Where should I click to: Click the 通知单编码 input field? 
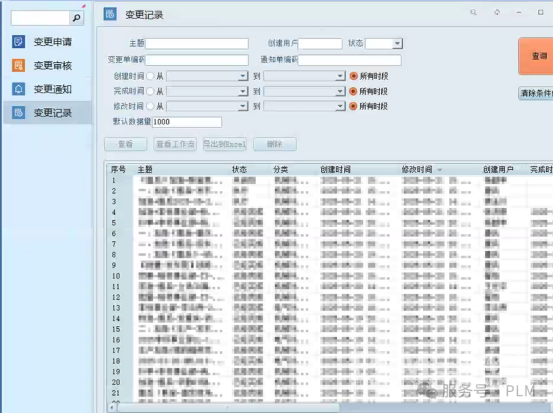coord(350,60)
